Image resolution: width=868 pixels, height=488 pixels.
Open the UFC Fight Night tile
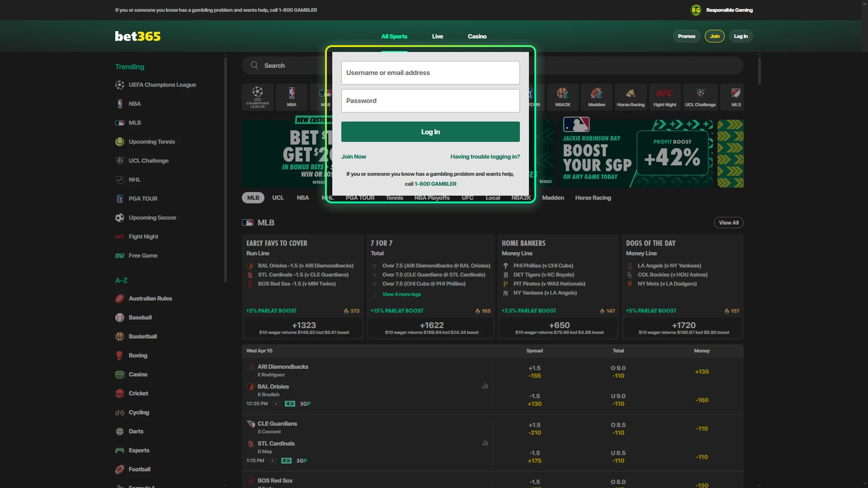pyautogui.click(x=665, y=97)
